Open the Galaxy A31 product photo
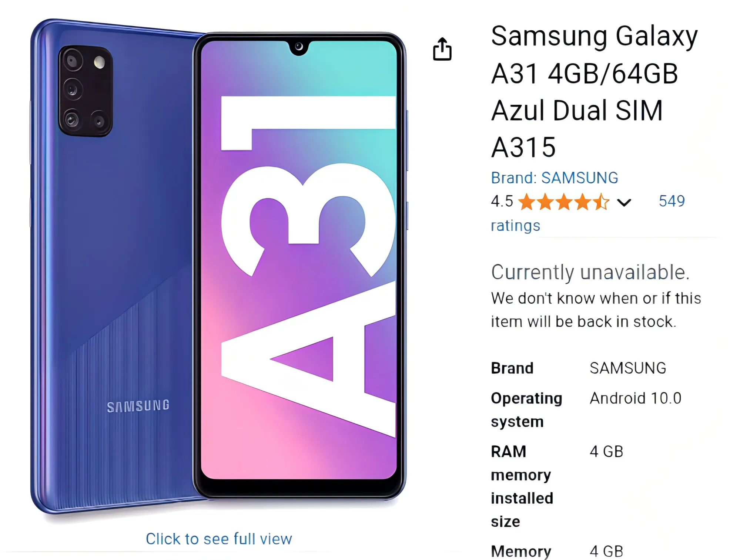Image resolution: width=740 pixels, height=560 pixels. point(218,266)
